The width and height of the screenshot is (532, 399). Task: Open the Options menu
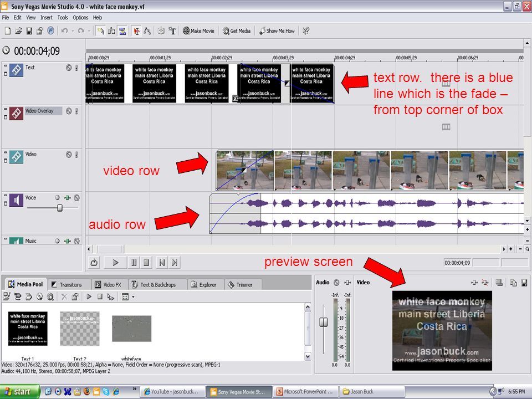pos(80,17)
